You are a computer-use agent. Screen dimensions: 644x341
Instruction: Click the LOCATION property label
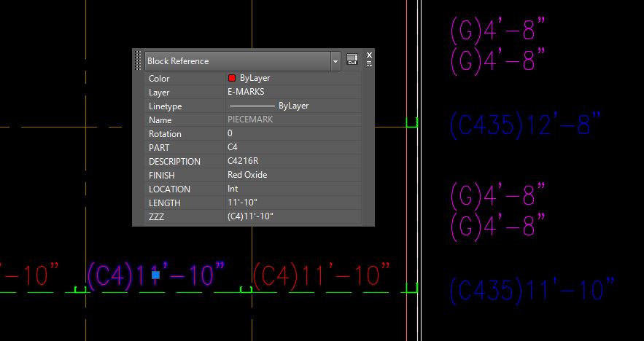click(x=169, y=189)
